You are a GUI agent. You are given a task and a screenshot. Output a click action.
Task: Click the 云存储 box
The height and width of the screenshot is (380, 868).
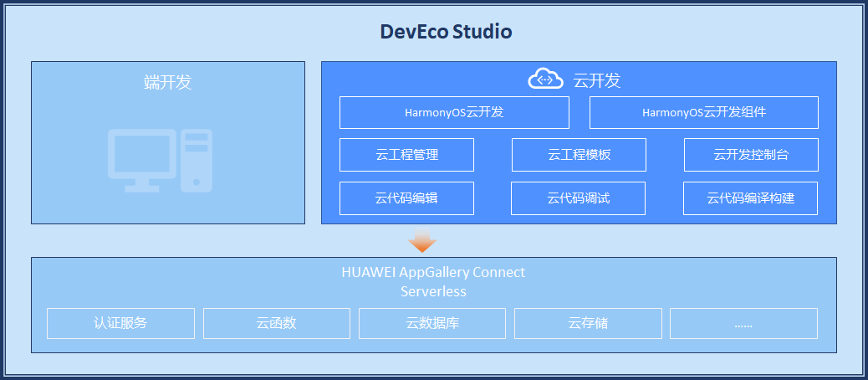(588, 323)
